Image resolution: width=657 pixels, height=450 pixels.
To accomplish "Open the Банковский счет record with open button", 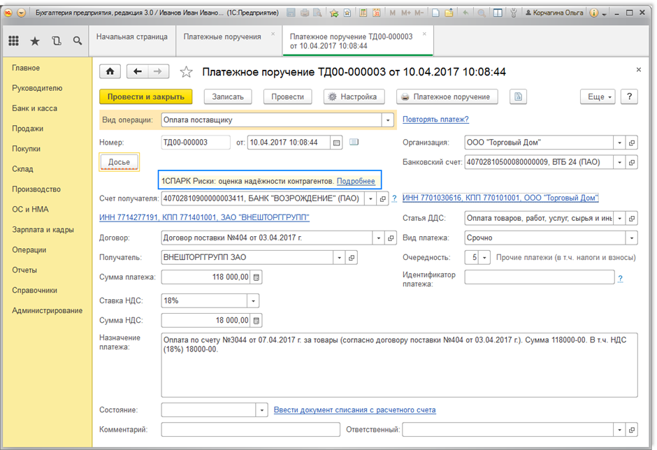I will [632, 162].
